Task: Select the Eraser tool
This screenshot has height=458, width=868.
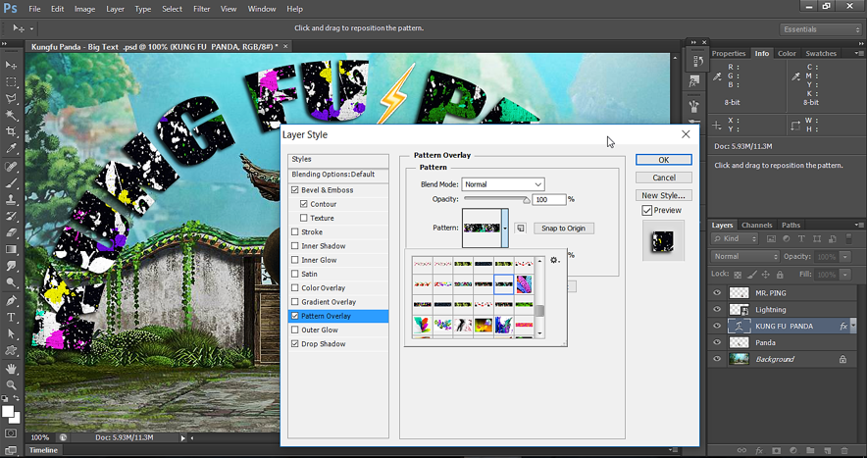Action: [x=11, y=233]
